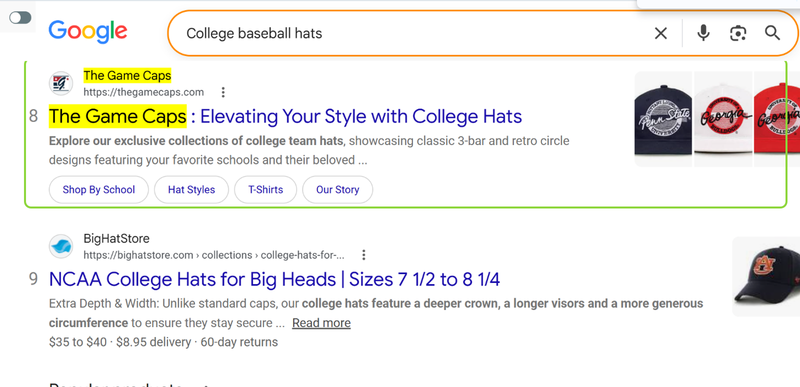Open three-dot menu next to thegamecaps.com
The height and width of the screenshot is (387, 800).
click(x=223, y=92)
